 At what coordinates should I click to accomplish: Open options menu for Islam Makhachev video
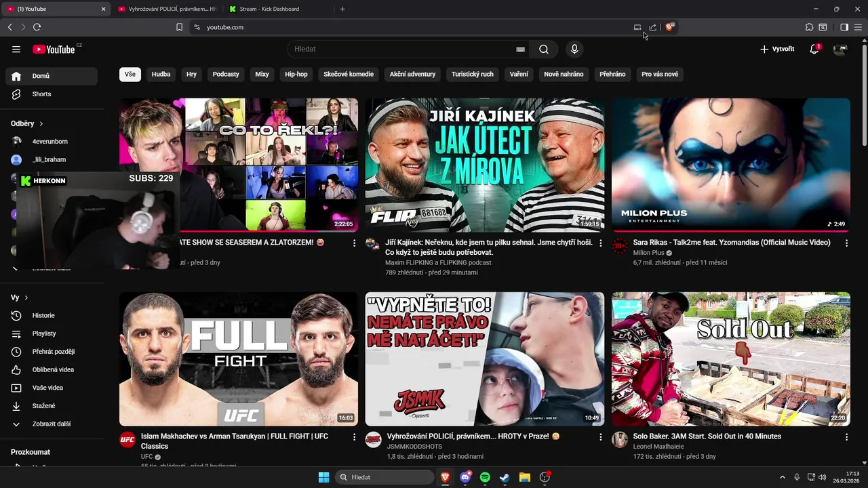354,437
